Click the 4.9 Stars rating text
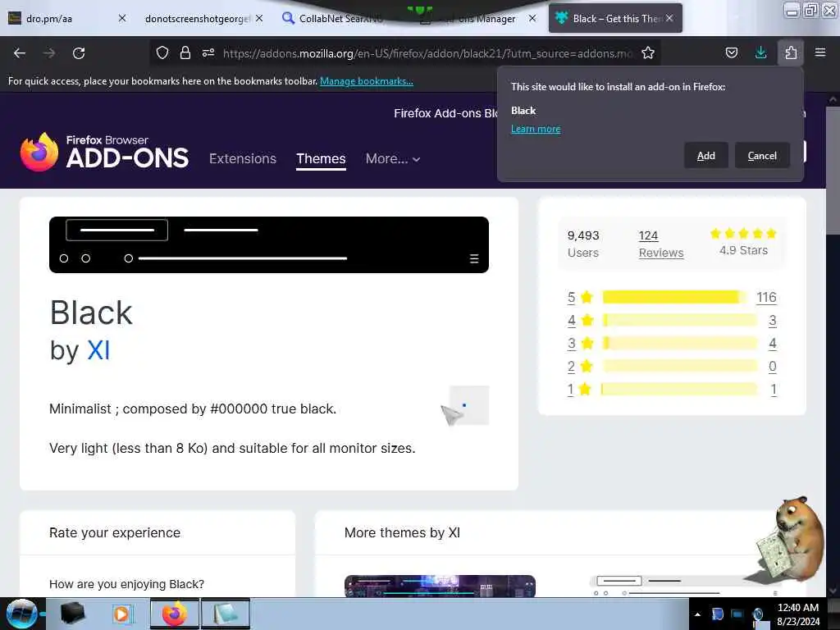The height and width of the screenshot is (630, 840). tap(743, 250)
